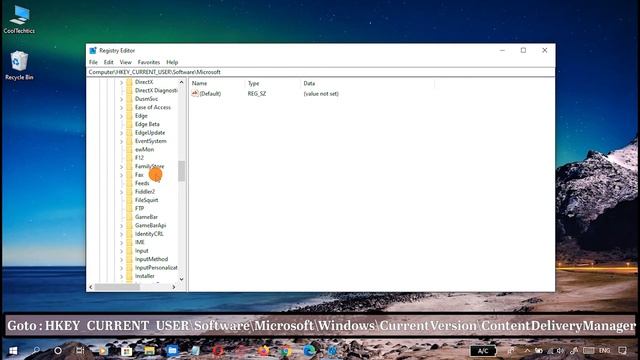640x360 pixels.
Task: Select the Edge Beta folder icon
Action: [129, 124]
